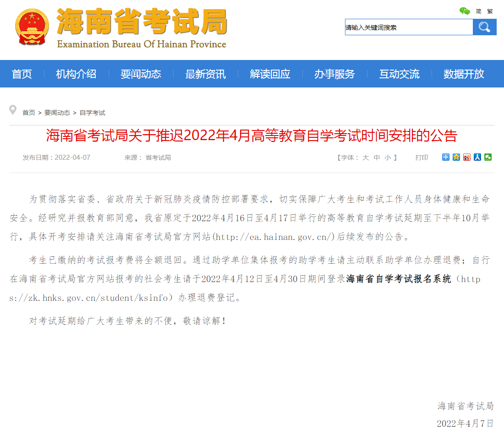Click the blue plus share icon

tap(445, 158)
